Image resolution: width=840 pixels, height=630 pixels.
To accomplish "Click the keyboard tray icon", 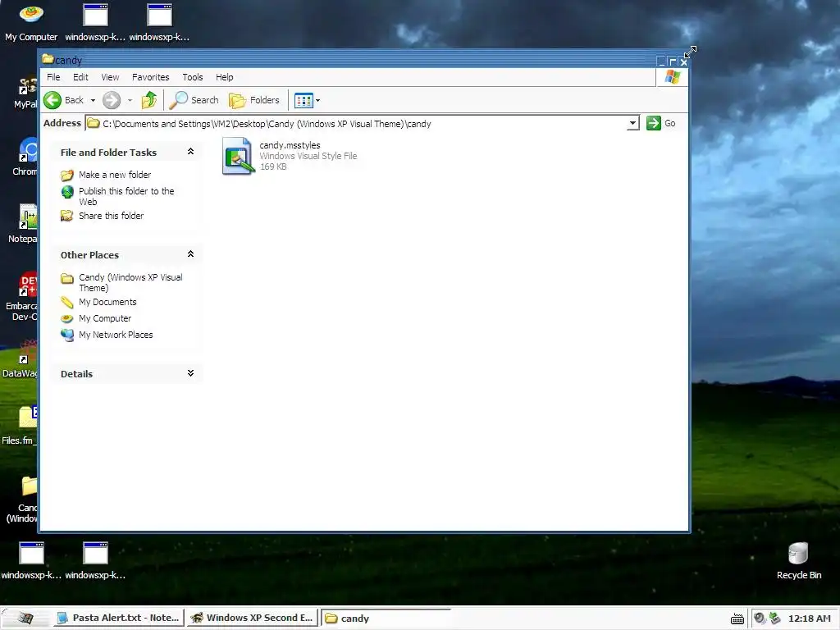I will click(x=737, y=619).
